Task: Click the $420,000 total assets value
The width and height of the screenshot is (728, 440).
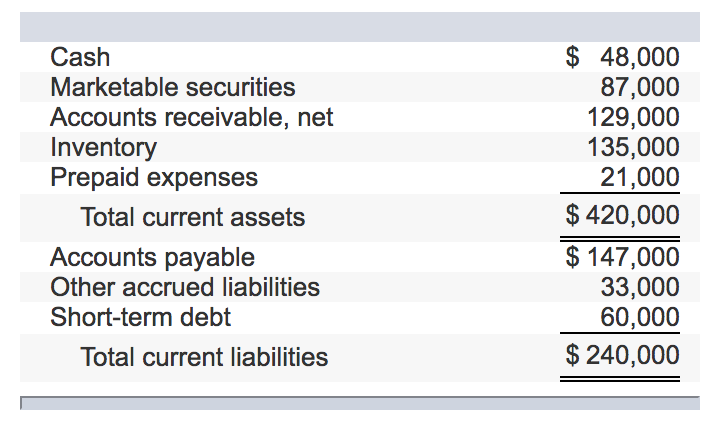Action: (623, 215)
